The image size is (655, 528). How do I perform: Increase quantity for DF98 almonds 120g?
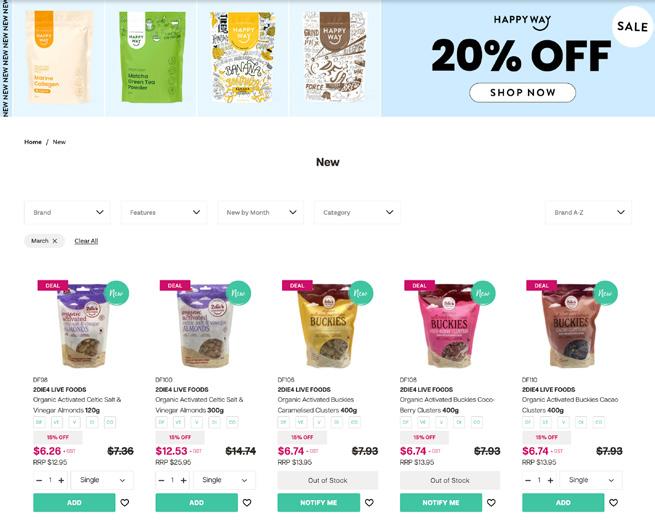[61, 480]
